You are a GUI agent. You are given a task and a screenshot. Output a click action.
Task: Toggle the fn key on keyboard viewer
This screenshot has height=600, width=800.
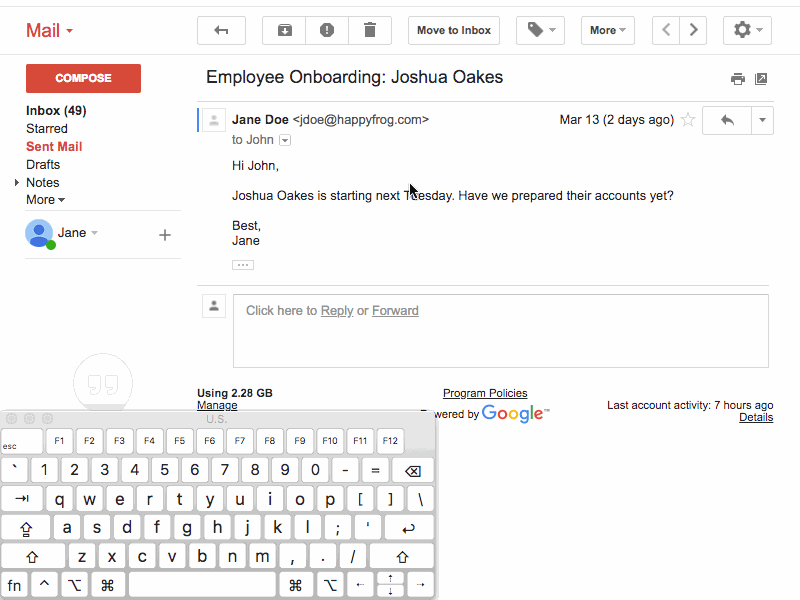pos(14,585)
